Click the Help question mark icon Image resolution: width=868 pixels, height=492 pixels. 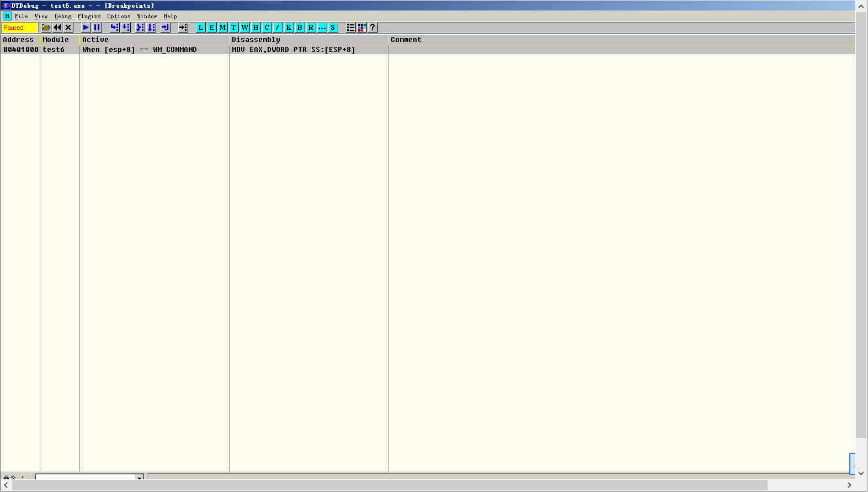pos(373,28)
